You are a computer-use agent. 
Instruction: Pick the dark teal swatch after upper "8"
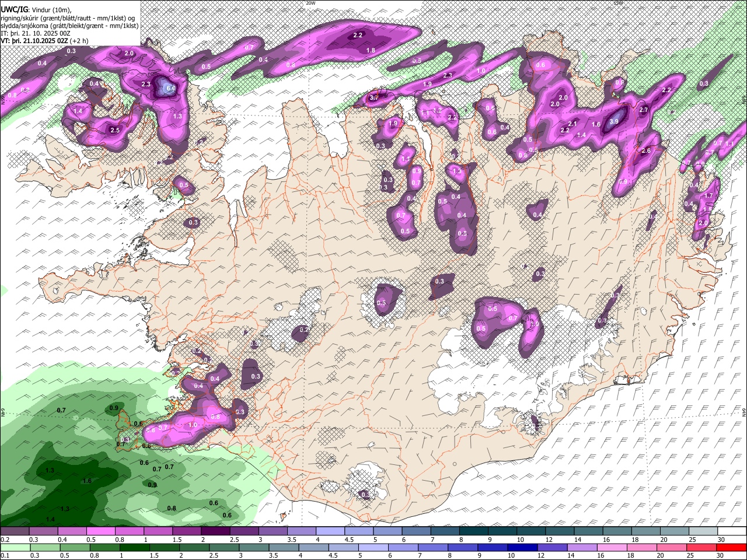click(x=473, y=531)
